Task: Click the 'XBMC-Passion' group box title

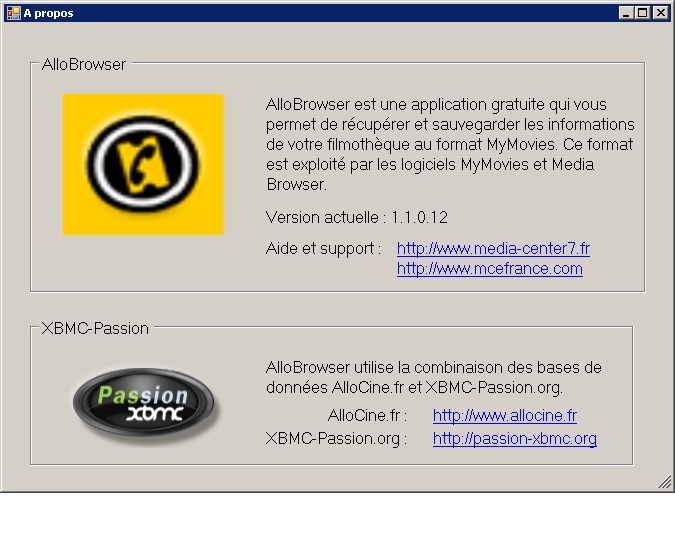Action: pyautogui.click(x=95, y=329)
